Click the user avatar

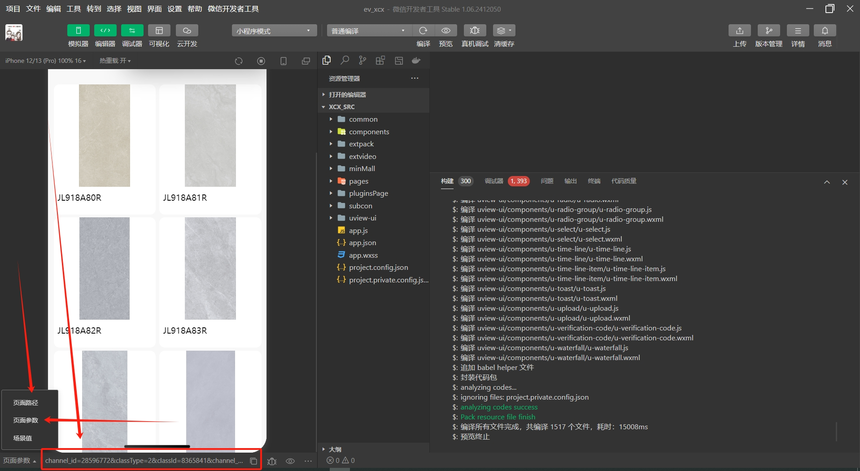[14, 32]
